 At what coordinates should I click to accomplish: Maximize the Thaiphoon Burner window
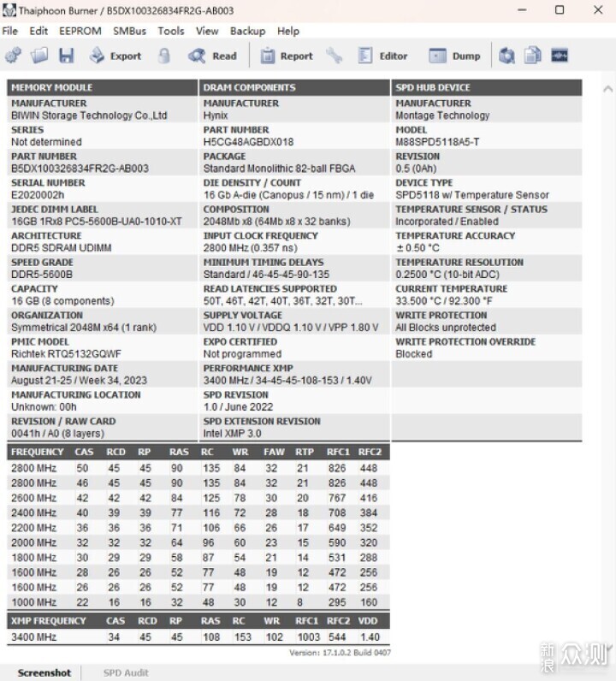point(560,10)
